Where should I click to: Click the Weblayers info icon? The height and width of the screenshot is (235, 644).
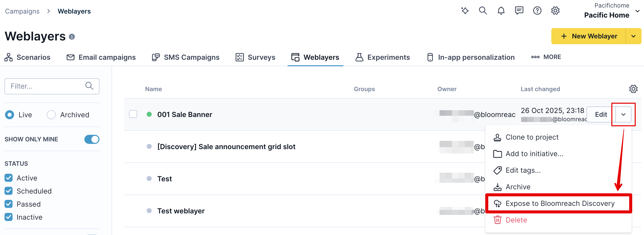(x=72, y=37)
